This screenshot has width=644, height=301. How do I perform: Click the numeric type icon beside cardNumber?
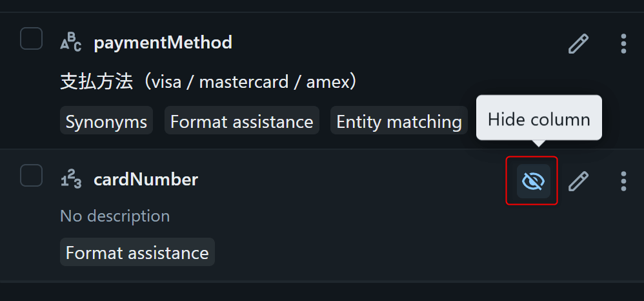70,180
